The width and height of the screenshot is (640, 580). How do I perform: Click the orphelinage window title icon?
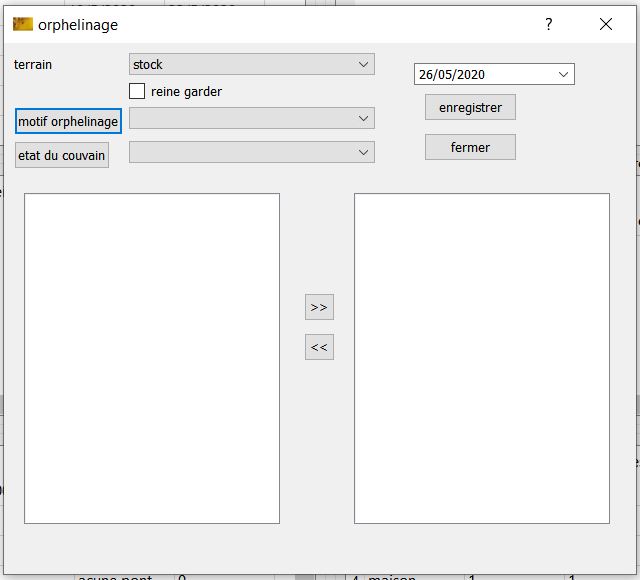click(x=22, y=24)
